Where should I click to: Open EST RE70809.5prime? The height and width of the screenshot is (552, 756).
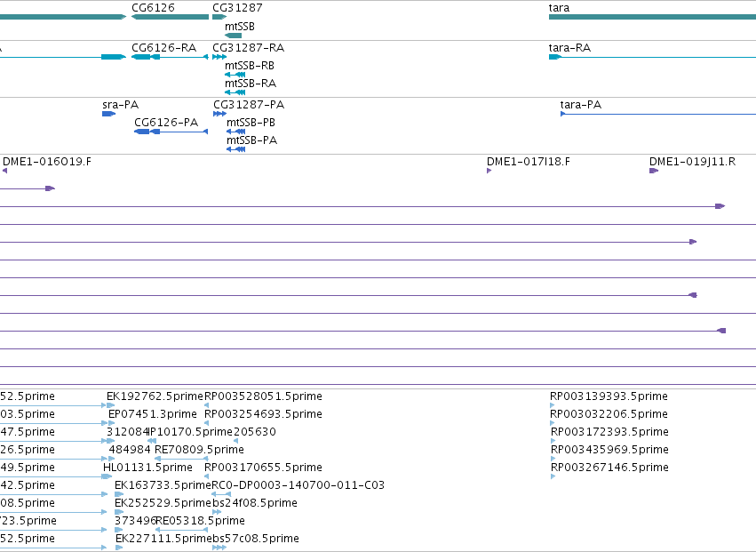point(199,450)
